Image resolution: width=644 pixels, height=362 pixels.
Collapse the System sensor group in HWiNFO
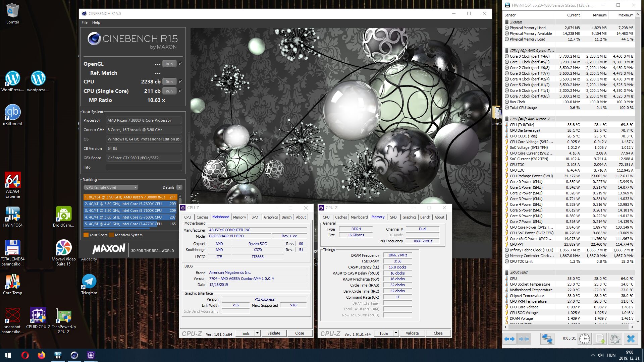coord(507,22)
